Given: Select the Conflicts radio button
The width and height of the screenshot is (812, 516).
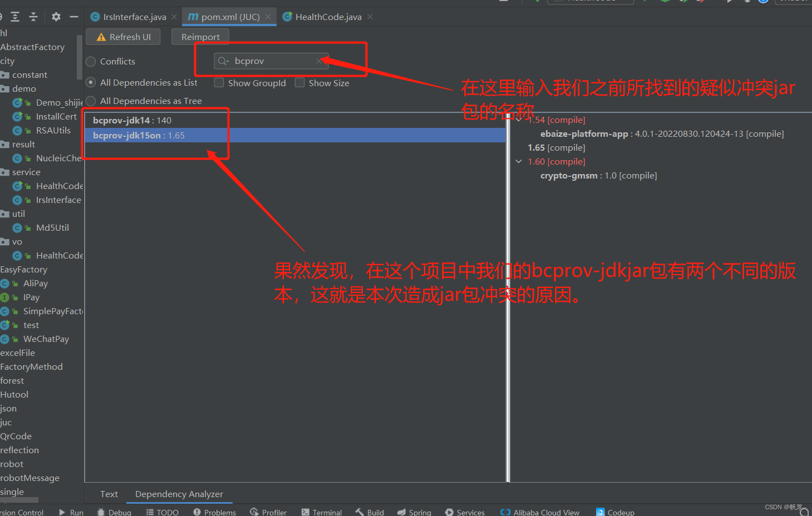Looking at the screenshot, I should click(90, 61).
